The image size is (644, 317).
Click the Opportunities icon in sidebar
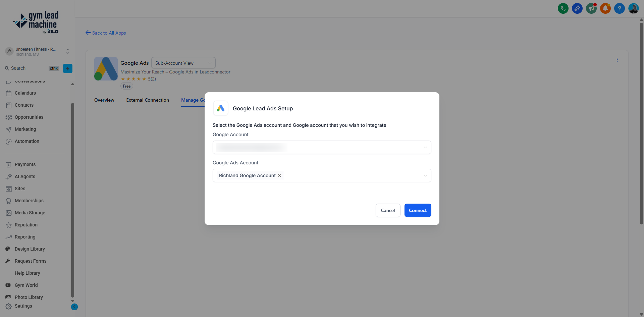tap(9, 117)
